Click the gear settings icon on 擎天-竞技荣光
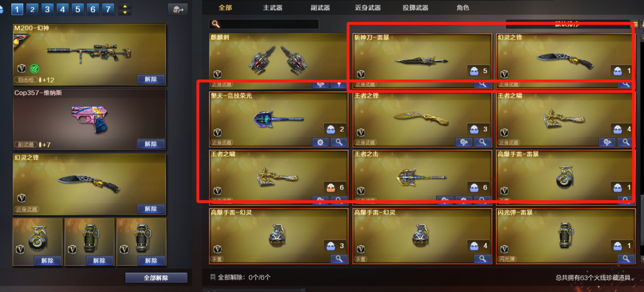 pos(320,142)
